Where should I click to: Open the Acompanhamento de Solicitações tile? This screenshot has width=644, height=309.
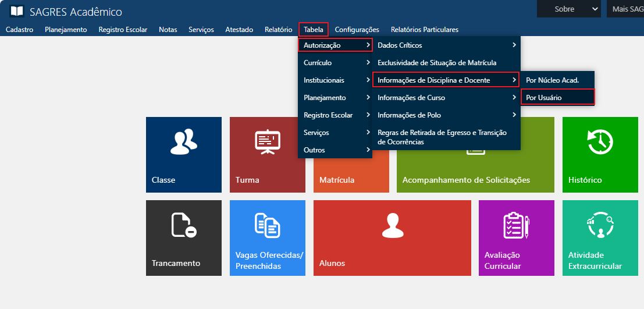(466, 180)
